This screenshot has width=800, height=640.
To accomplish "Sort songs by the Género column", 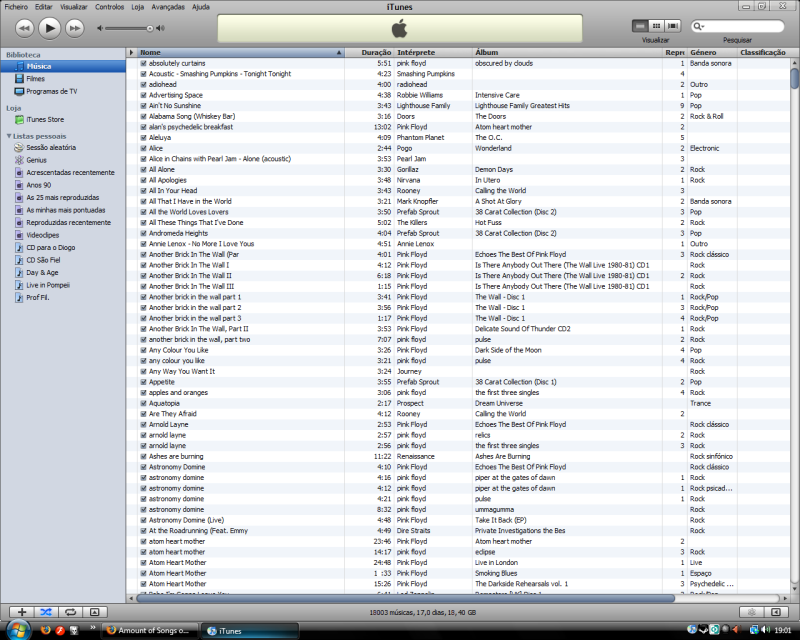I will [x=712, y=52].
